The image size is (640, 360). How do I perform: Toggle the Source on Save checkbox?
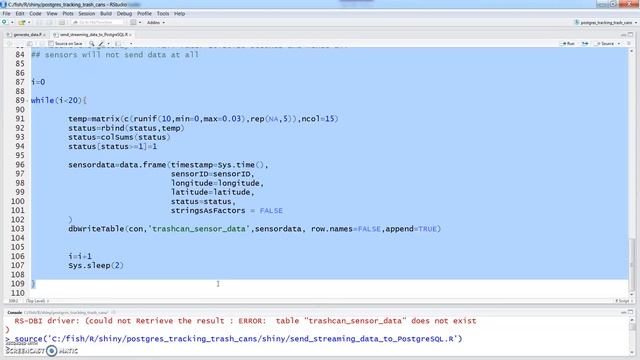click(x=51, y=43)
